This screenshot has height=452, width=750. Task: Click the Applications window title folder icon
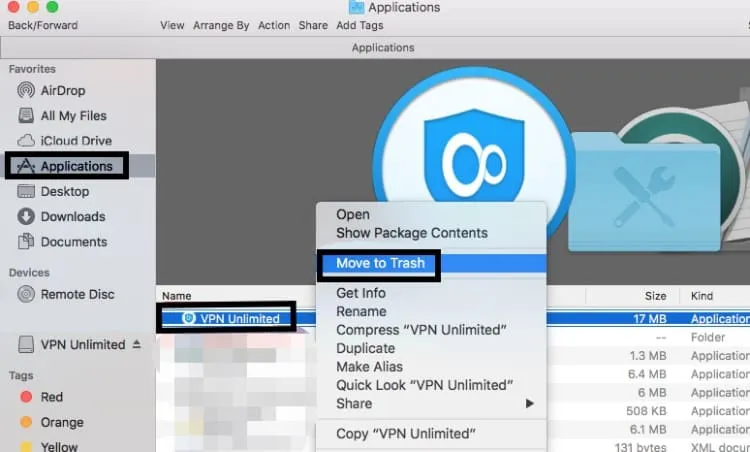pos(356,7)
